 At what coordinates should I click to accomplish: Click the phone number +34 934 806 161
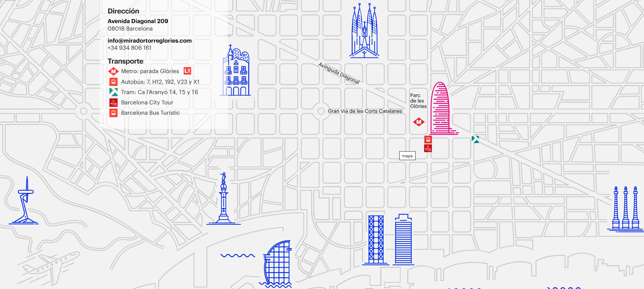click(x=130, y=48)
